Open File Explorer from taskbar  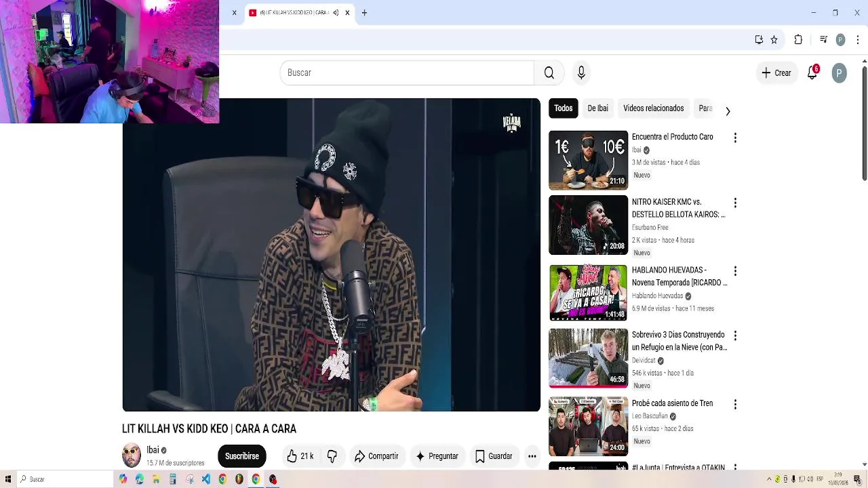coord(156,479)
